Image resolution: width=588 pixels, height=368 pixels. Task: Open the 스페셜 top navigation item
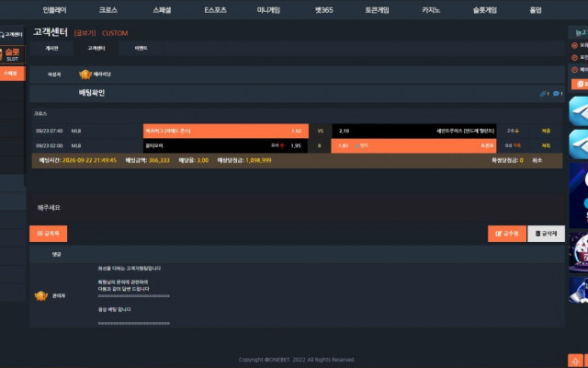click(x=162, y=10)
